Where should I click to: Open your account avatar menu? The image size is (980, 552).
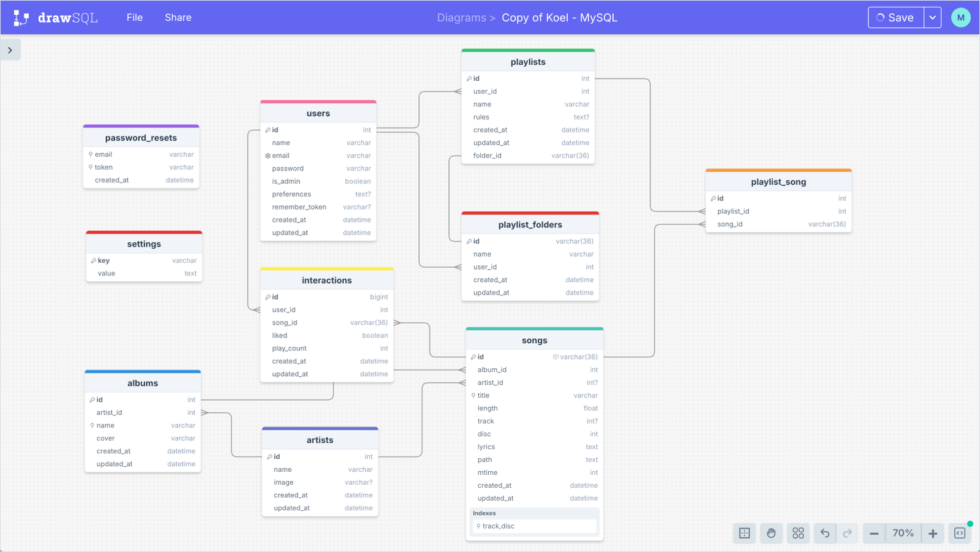point(960,17)
